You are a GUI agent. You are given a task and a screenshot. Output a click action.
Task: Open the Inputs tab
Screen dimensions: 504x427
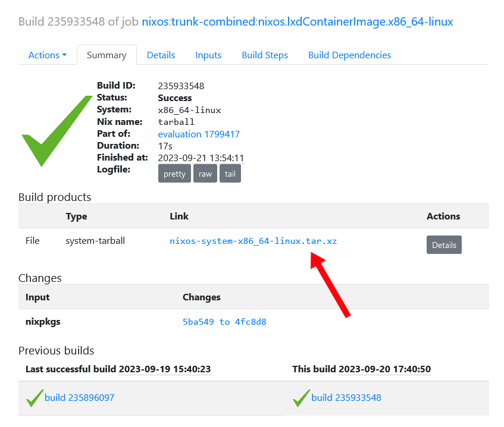[208, 55]
